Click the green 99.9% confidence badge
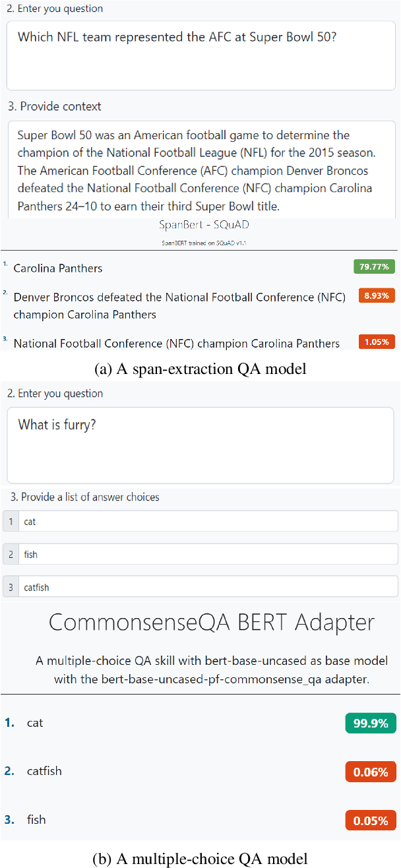 (371, 723)
